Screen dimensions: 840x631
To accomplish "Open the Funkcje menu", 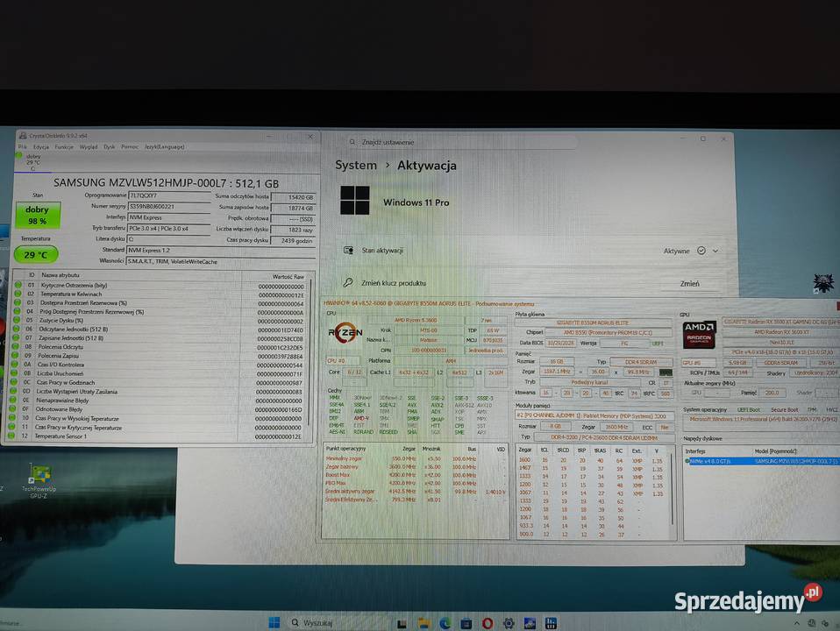I will click(x=64, y=146).
